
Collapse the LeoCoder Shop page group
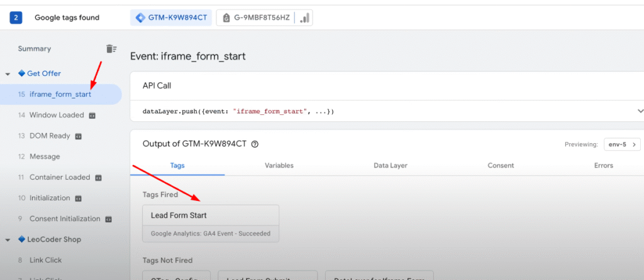click(x=8, y=240)
